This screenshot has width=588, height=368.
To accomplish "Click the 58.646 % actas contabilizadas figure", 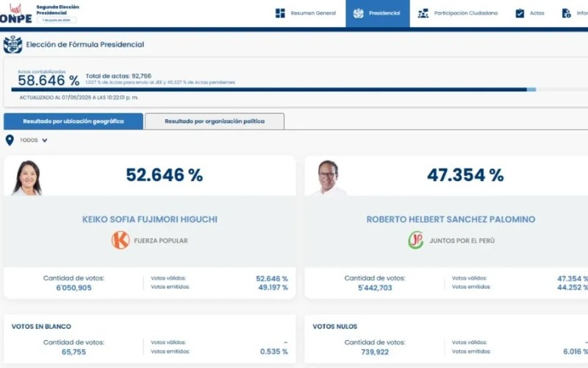I will [49, 80].
